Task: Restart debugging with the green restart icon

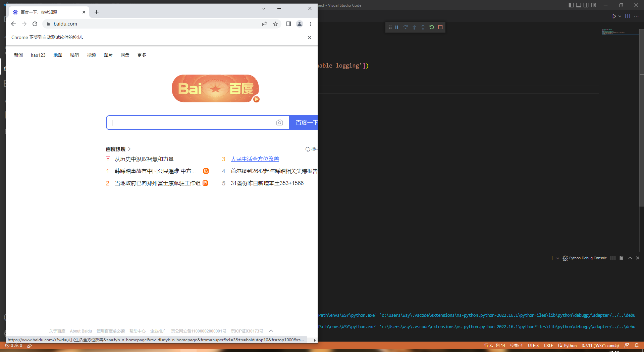Action: pos(432,27)
